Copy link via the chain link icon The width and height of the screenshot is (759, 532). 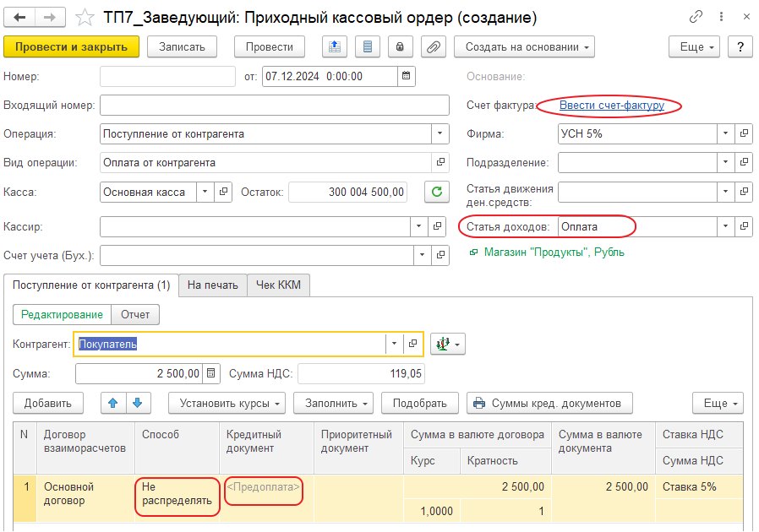click(696, 17)
